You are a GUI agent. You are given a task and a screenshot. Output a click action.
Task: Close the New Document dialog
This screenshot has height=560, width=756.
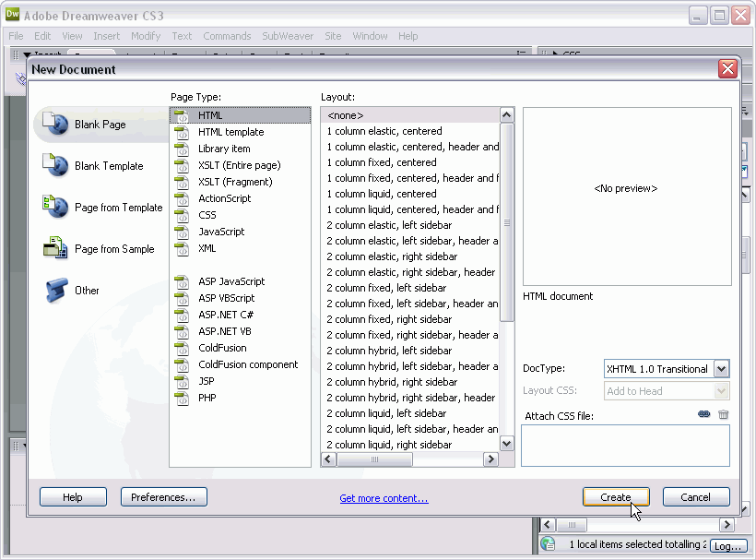(727, 69)
